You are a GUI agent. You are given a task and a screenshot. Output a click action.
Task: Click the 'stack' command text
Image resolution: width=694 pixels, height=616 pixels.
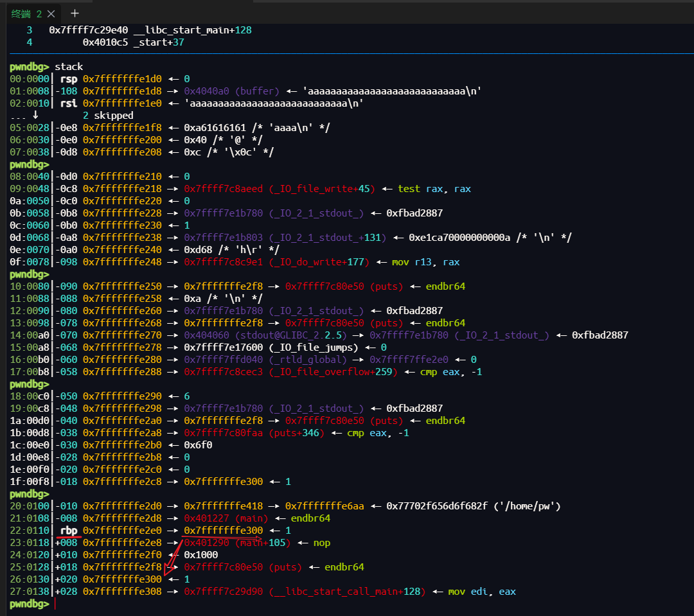[69, 67]
